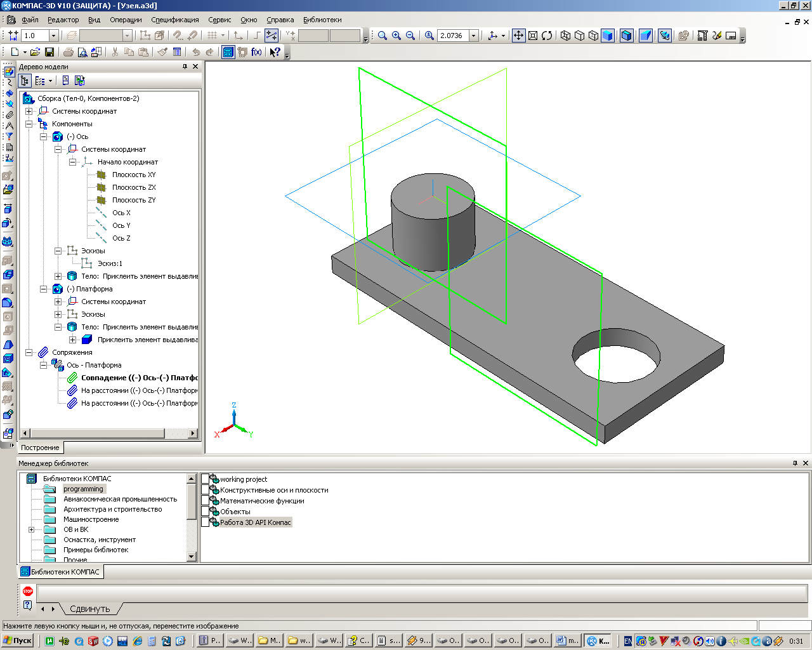Select the Rotate view tool
This screenshot has width=812, height=650.
(547, 36)
